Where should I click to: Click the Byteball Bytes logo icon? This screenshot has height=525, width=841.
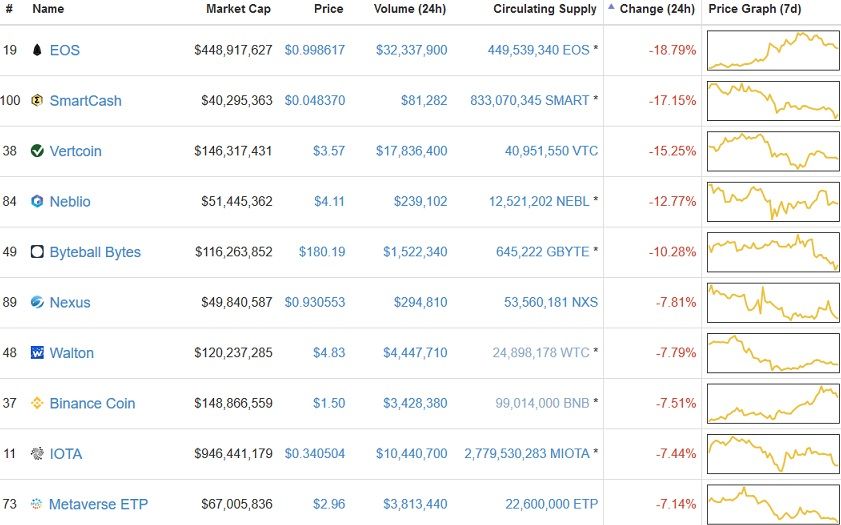click(x=37, y=252)
